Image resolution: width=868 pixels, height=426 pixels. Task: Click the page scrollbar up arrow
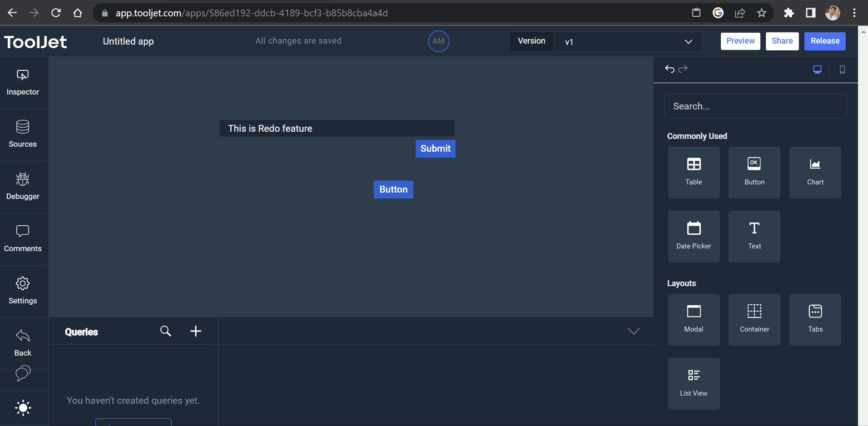click(x=863, y=31)
